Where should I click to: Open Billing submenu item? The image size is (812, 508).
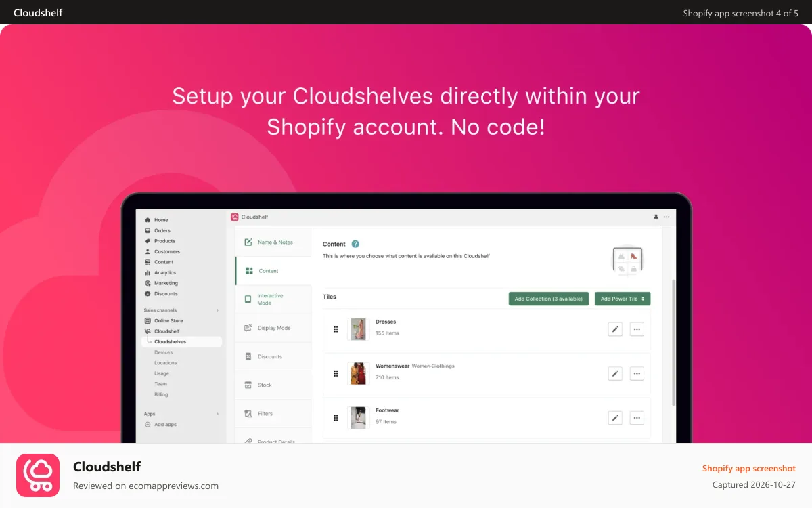161,394
